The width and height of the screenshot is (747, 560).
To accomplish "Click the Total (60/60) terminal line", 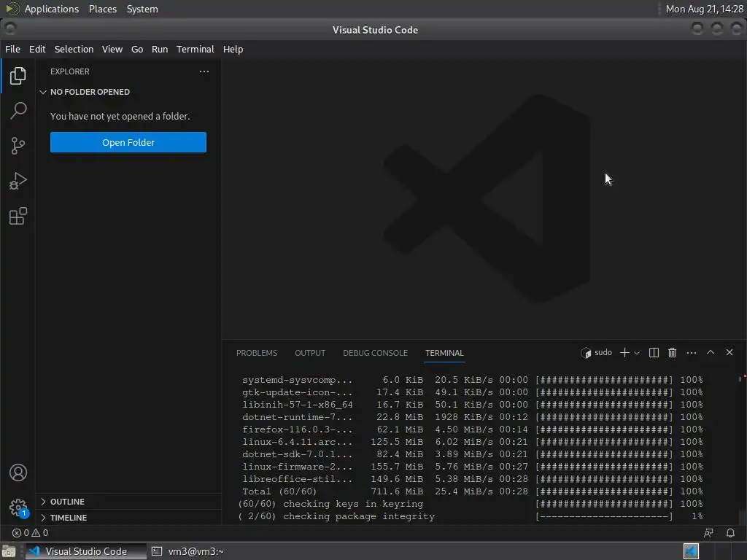I will (472, 491).
